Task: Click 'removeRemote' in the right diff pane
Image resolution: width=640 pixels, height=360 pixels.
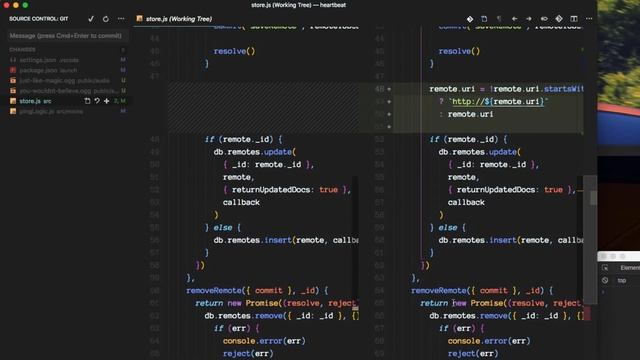Action: 439,291
